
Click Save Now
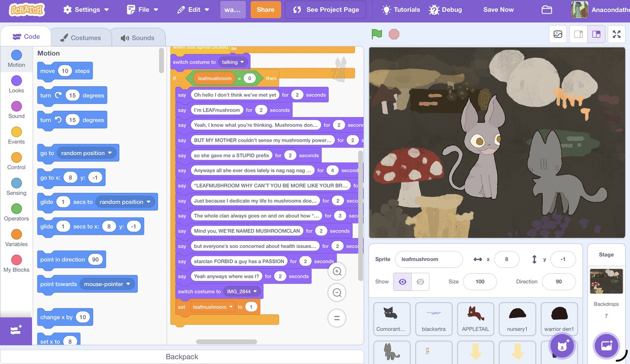tap(498, 9)
